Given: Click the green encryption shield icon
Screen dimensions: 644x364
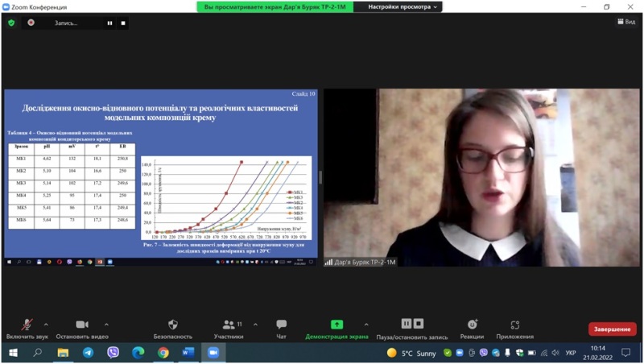Looking at the screenshot, I should [11, 23].
